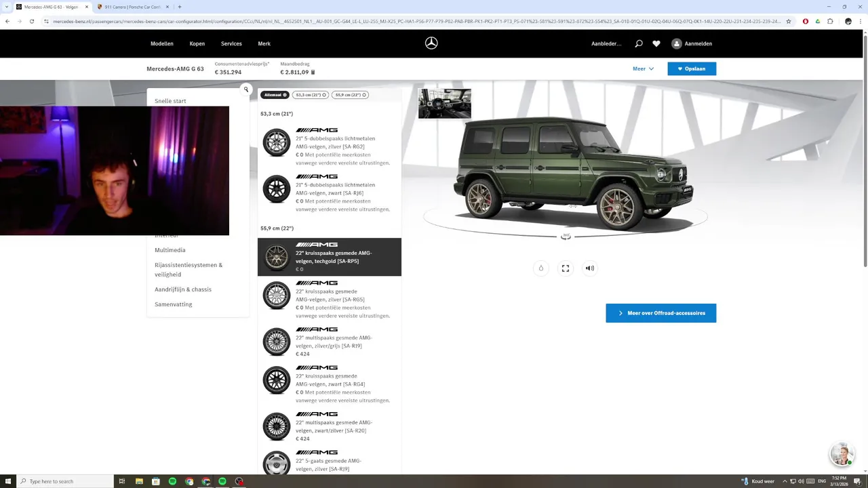Open the Kopen menu
Image resolution: width=868 pixels, height=488 pixels.
(x=197, y=43)
